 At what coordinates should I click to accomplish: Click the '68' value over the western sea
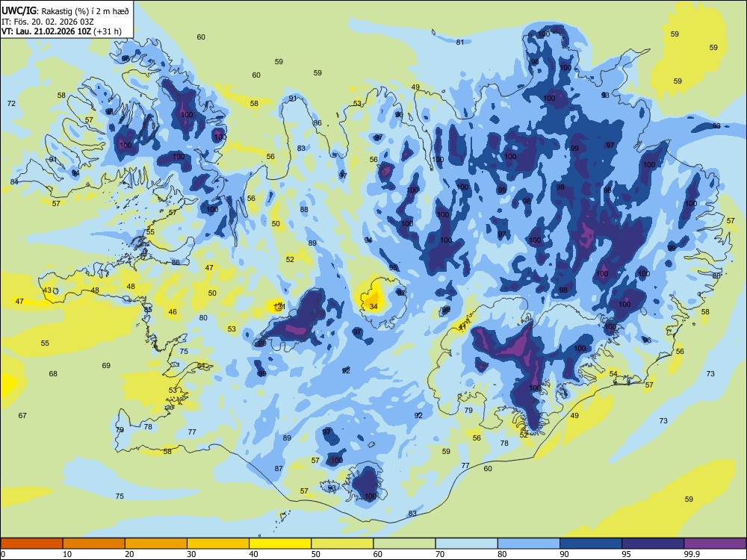53,374
